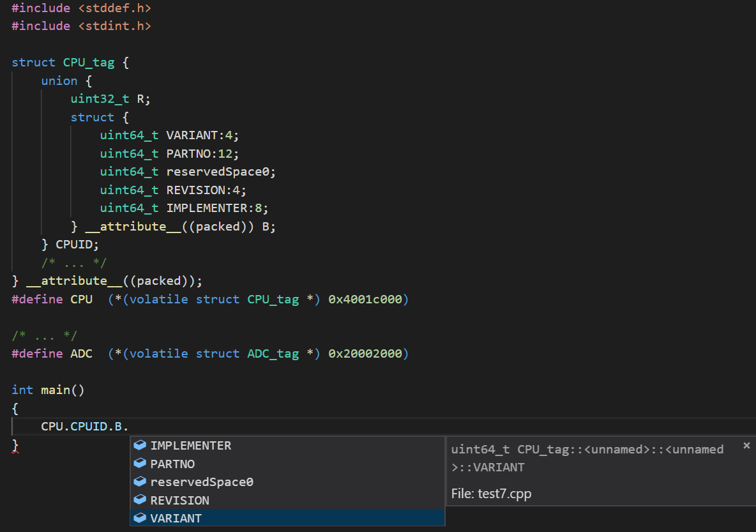756x532 pixels.
Task: Click the test7.cpp file name
Action: [504, 493]
